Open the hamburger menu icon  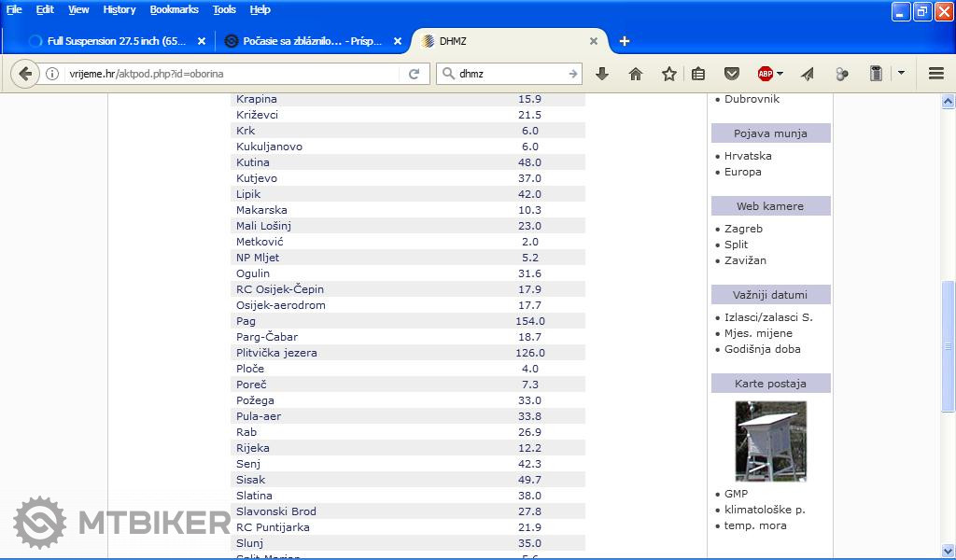pyautogui.click(x=935, y=74)
